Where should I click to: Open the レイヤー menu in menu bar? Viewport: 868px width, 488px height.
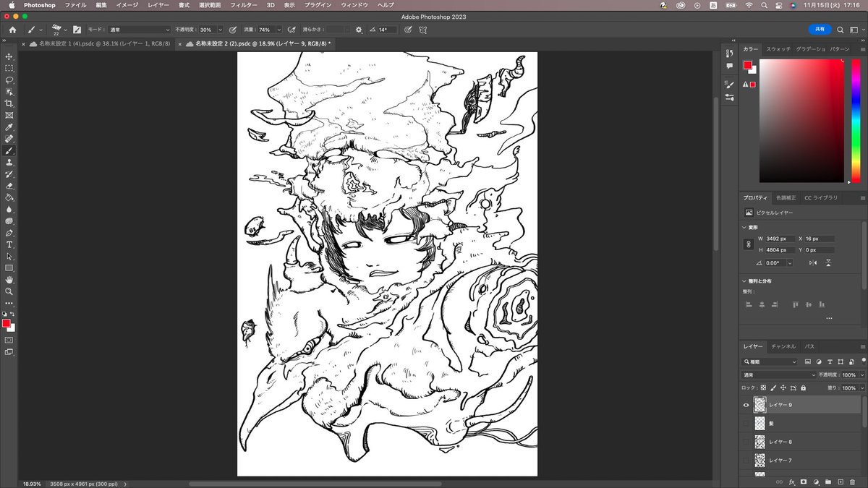158,5
